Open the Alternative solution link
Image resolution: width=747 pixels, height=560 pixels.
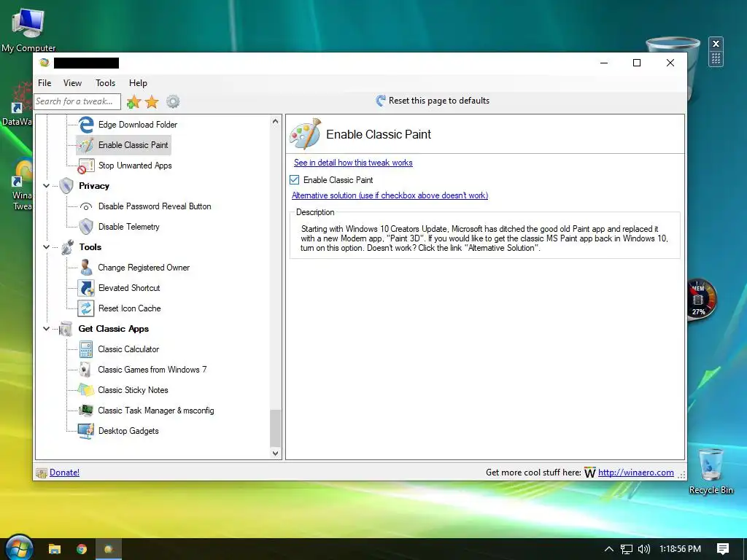coord(390,195)
